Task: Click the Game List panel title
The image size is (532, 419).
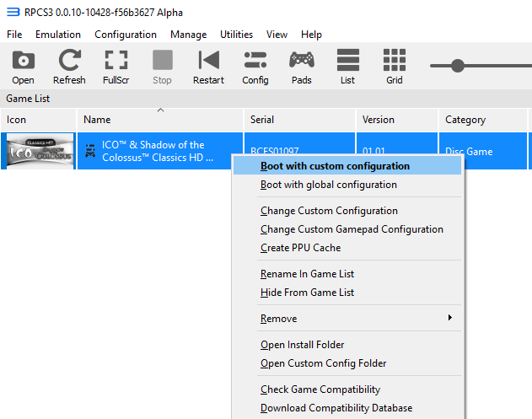Action: point(28,99)
